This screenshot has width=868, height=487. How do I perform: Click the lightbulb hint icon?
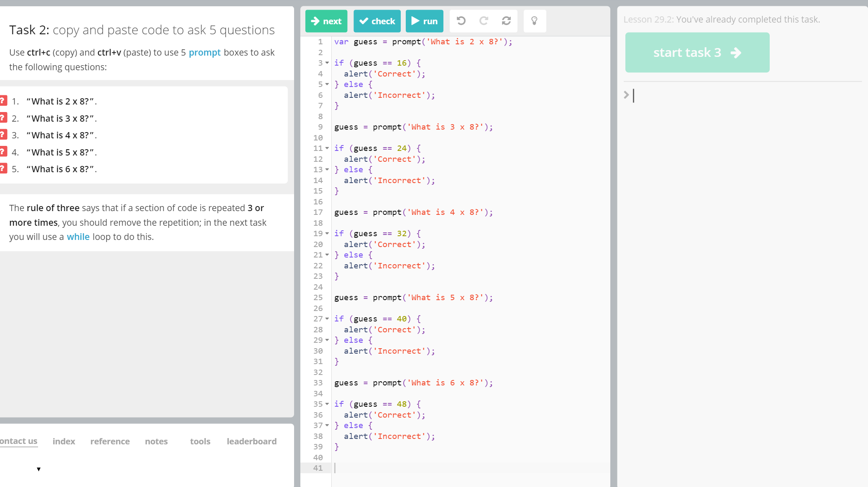[534, 21]
